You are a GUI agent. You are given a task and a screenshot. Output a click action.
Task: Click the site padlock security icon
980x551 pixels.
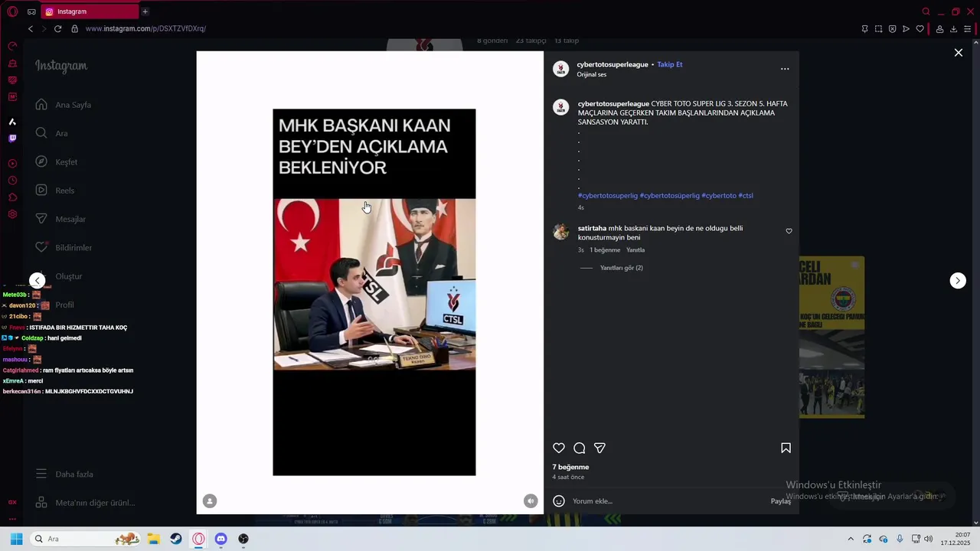point(74,28)
